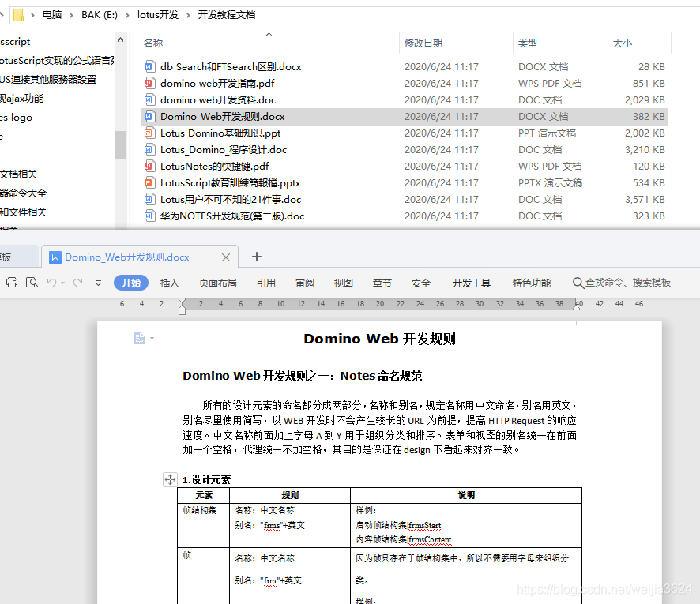Click 电脑 in the Explorer breadcrumb
The height and width of the screenshot is (604, 700).
click(x=52, y=15)
